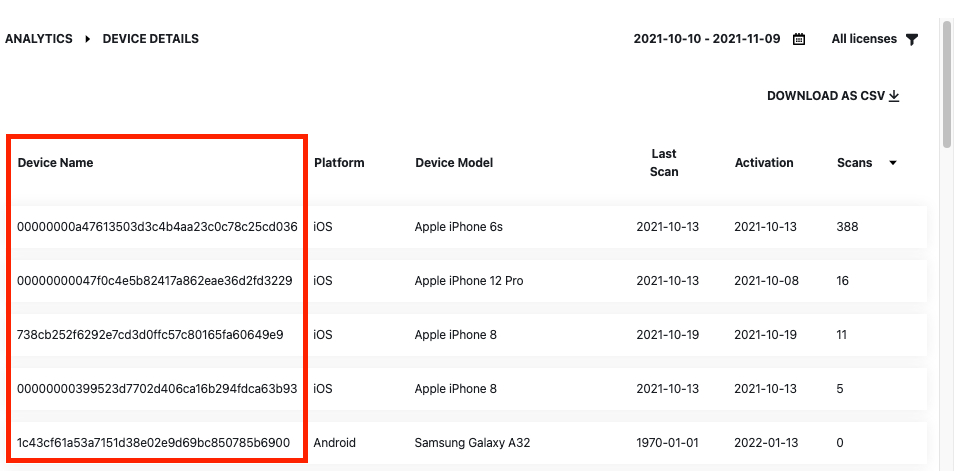This screenshot has height=471, width=963.
Task: Open the All licenses filter funnel icon
Action: coord(912,39)
